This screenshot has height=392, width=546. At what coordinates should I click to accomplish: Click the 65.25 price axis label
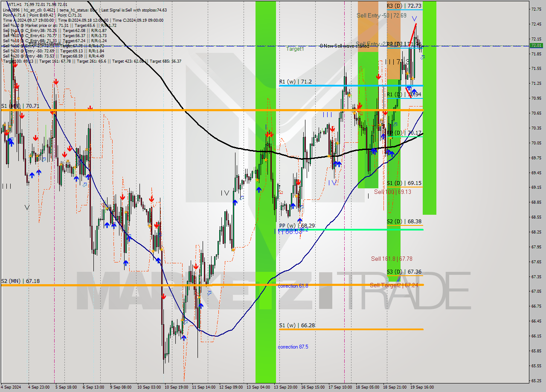(x=537, y=380)
